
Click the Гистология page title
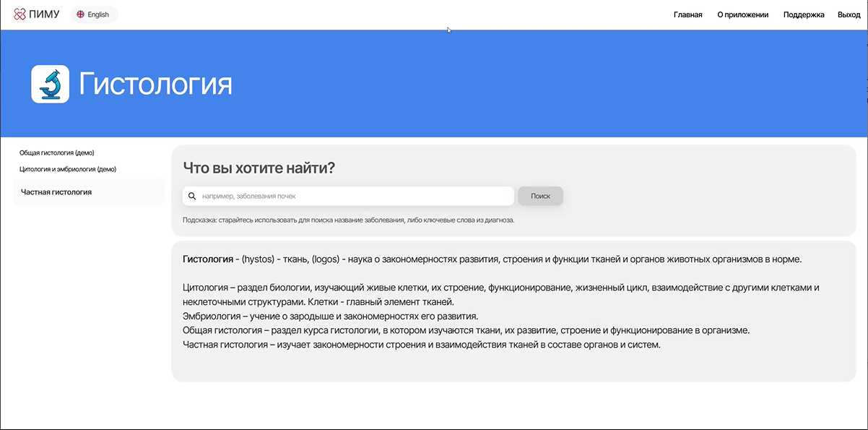point(155,85)
